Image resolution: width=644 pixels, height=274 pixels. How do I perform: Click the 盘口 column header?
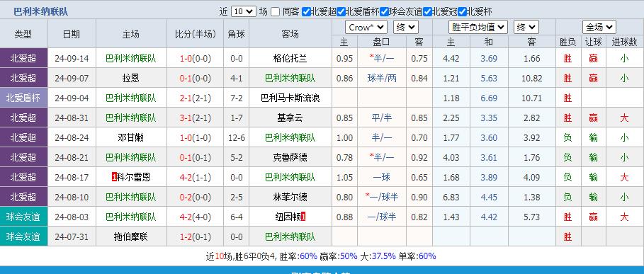click(x=382, y=42)
